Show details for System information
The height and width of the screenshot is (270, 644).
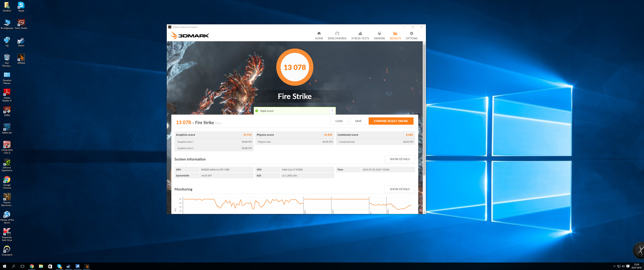400,159
